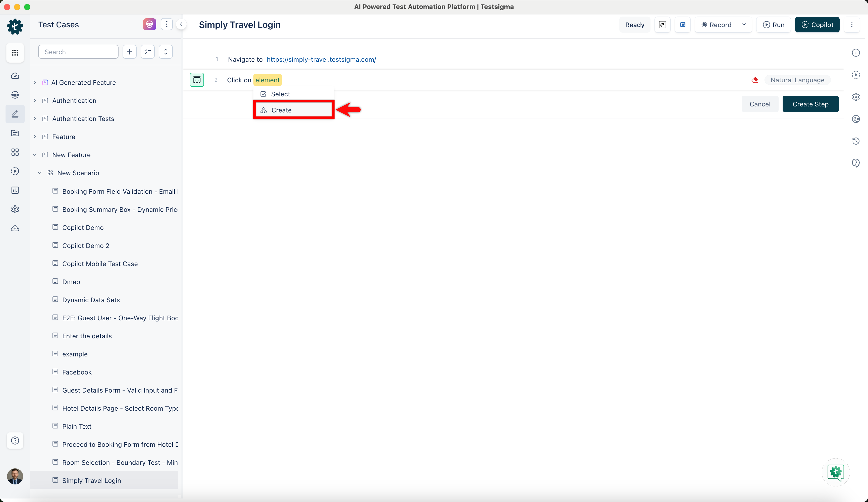Screen dimensions: 868x502
Task: Click the checklist multi-select icon
Action: click(148, 52)
